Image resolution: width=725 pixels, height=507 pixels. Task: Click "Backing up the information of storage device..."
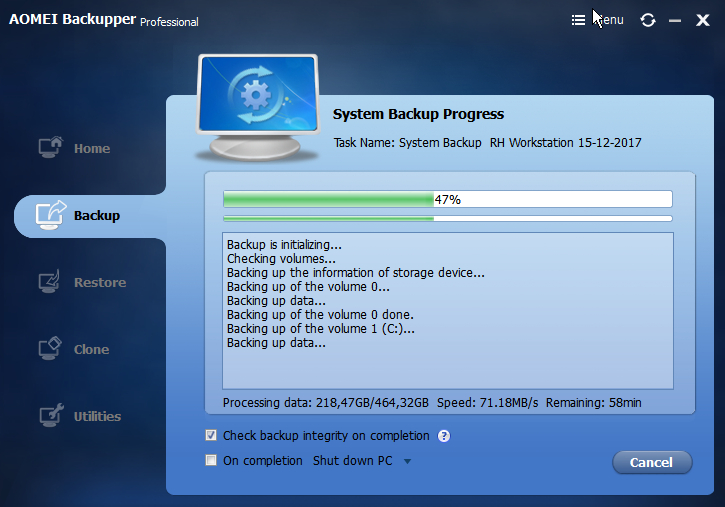click(x=356, y=273)
